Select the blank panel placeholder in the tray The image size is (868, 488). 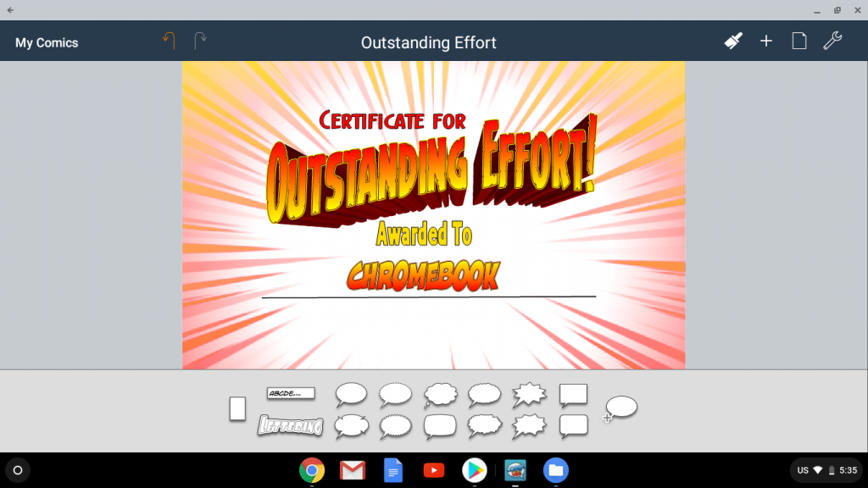click(x=237, y=409)
